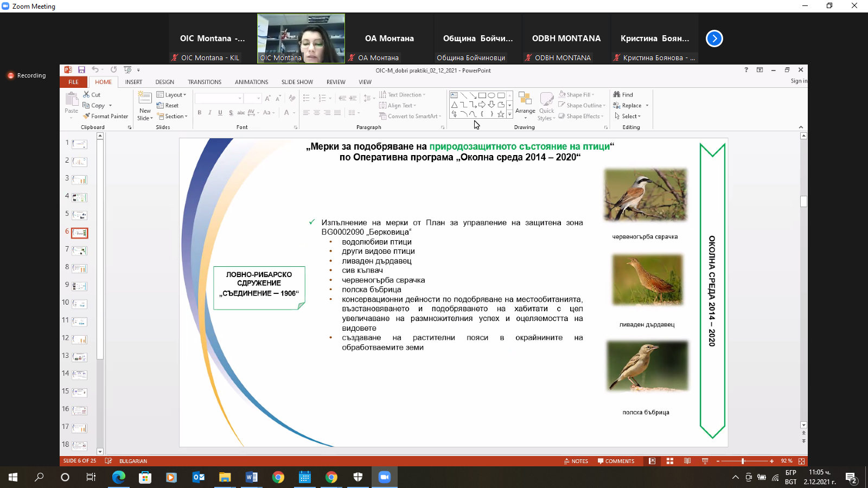Click the Format Painter brush icon
The image size is (868, 488).
point(86,117)
